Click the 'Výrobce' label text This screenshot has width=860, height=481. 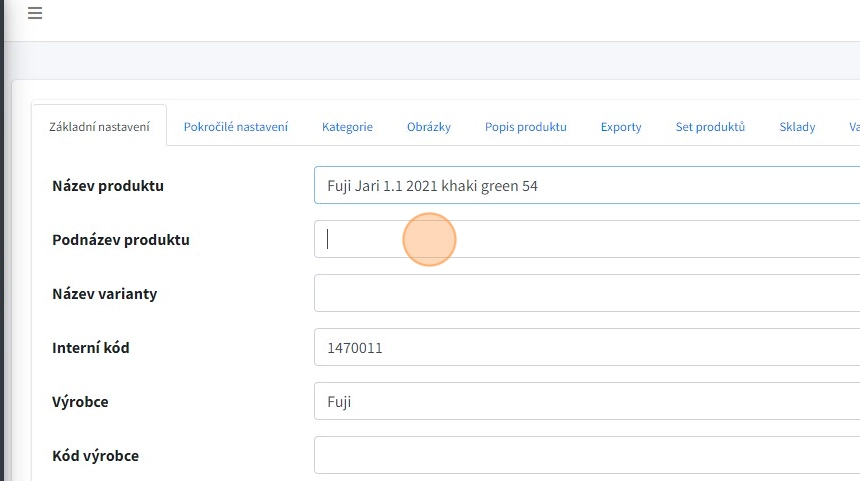point(80,402)
